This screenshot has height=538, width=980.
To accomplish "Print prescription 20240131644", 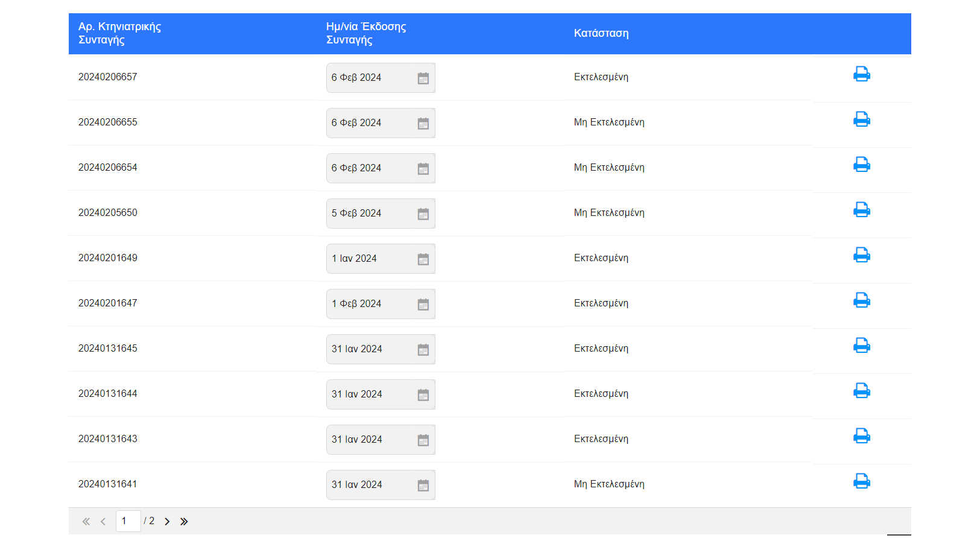I will [x=861, y=391].
